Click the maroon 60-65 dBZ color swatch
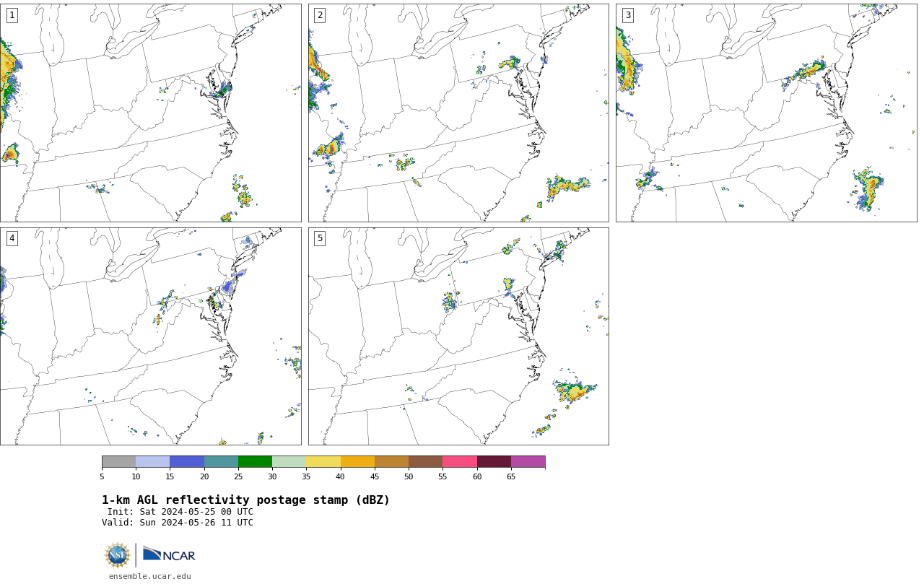Image resolution: width=924 pixels, height=584 pixels. pyautogui.click(x=494, y=462)
